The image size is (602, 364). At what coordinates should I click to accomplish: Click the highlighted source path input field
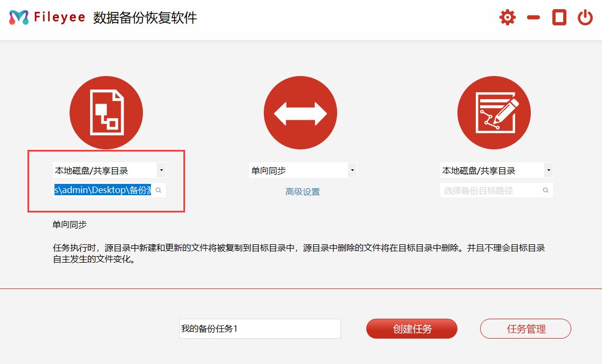coord(102,190)
